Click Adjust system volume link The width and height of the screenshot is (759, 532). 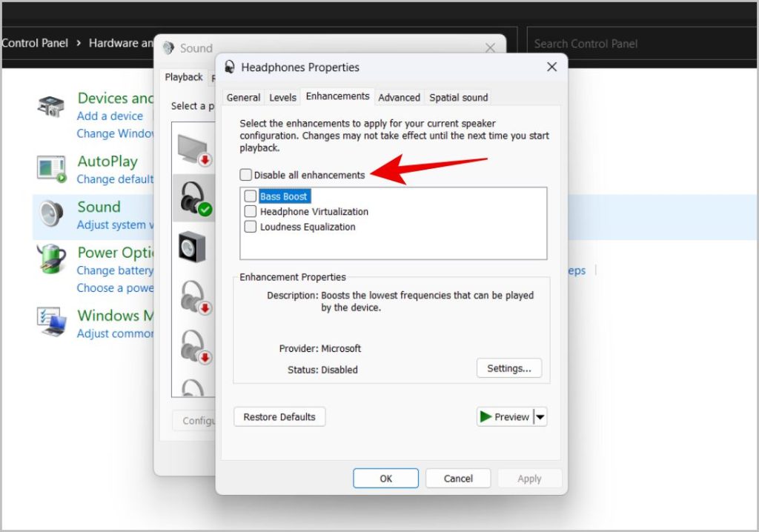[115, 225]
